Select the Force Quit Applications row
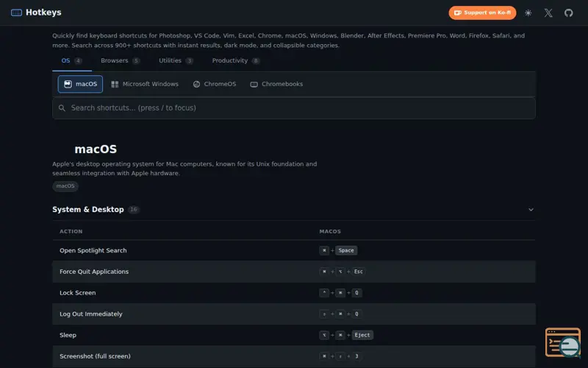Viewport: 588px width, 368px height. pyautogui.click(x=293, y=272)
